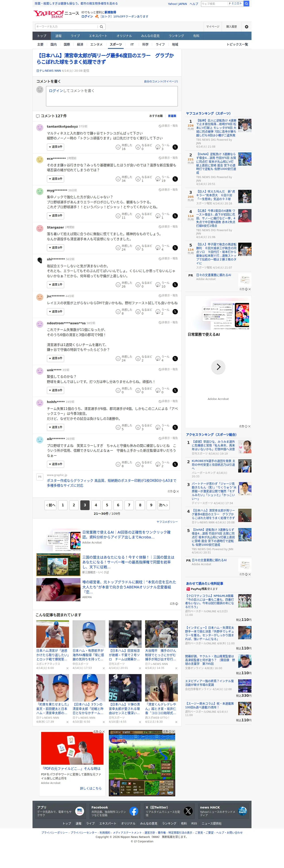The image size is (284, 868).
Task: Close the 大谷翔平 捕手のけん制球 recommendation
Action: click(176, 668)
